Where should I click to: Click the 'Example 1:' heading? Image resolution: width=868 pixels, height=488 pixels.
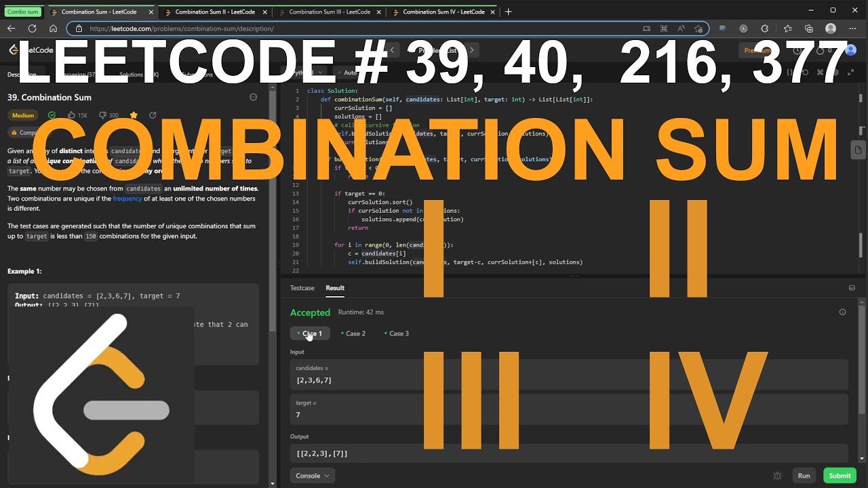[24, 271]
